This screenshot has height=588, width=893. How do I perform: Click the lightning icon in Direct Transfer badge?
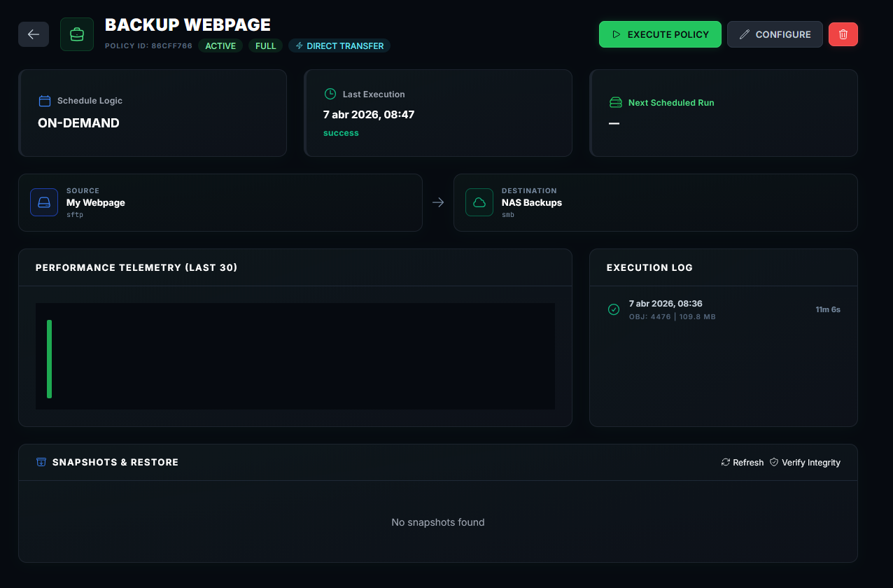(x=300, y=46)
